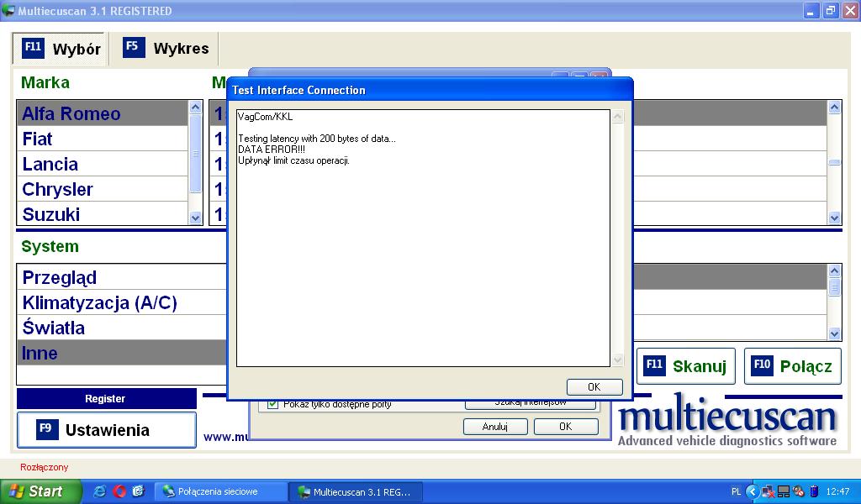Click the model list scroll-down arrow
The width and height of the screenshot is (861, 504).
[x=835, y=218]
